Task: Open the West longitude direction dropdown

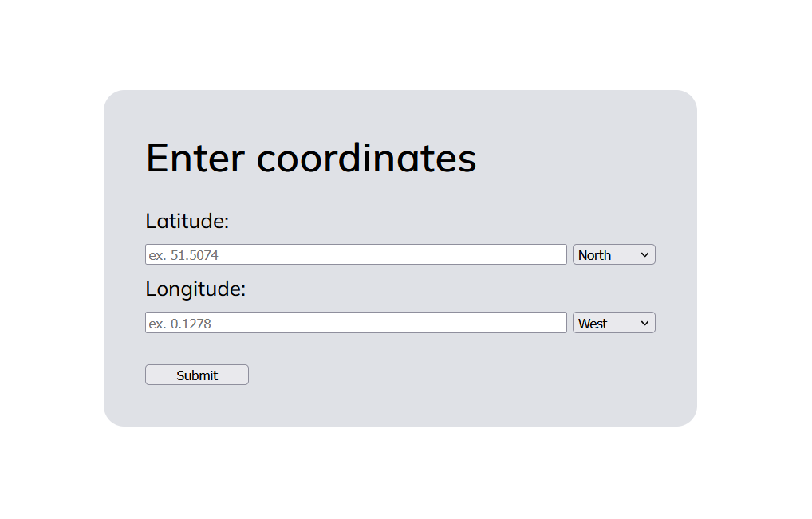Action: click(x=613, y=323)
